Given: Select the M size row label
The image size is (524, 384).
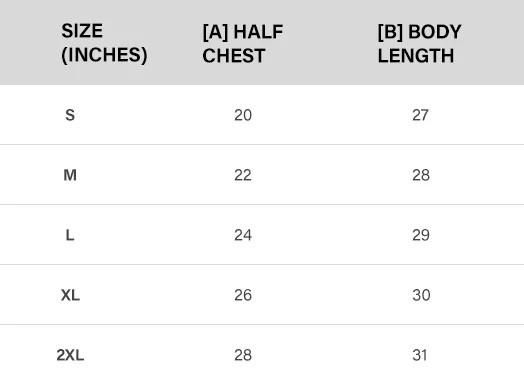Looking at the screenshot, I should (x=70, y=175).
